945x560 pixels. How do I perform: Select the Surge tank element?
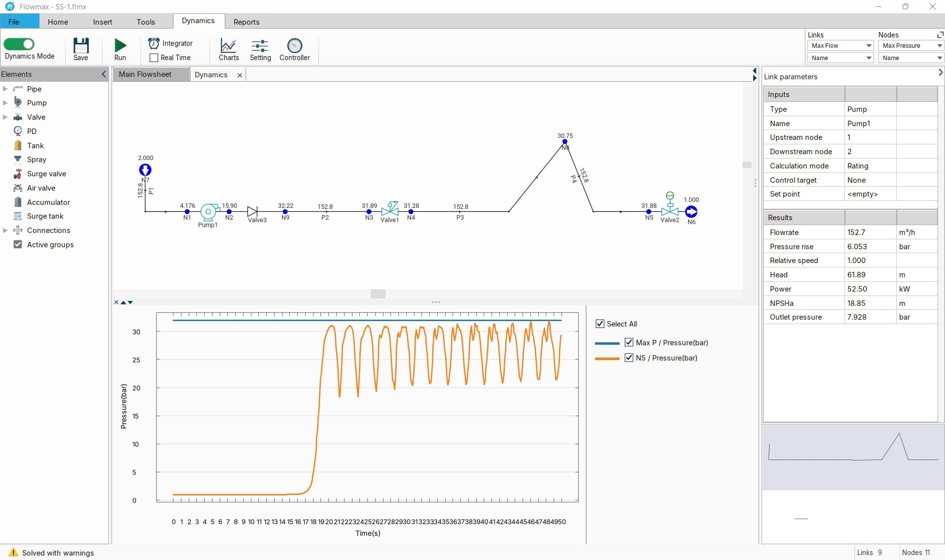tap(18, 216)
